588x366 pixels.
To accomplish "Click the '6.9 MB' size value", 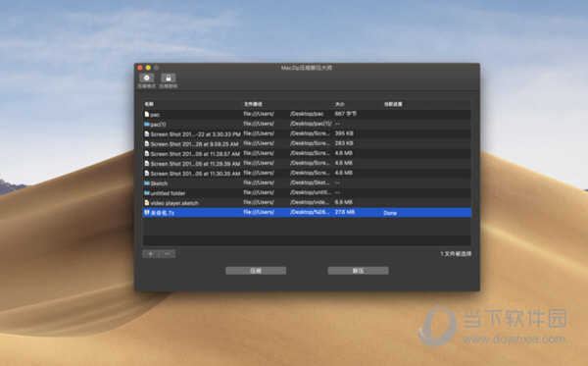I will click(x=344, y=202).
